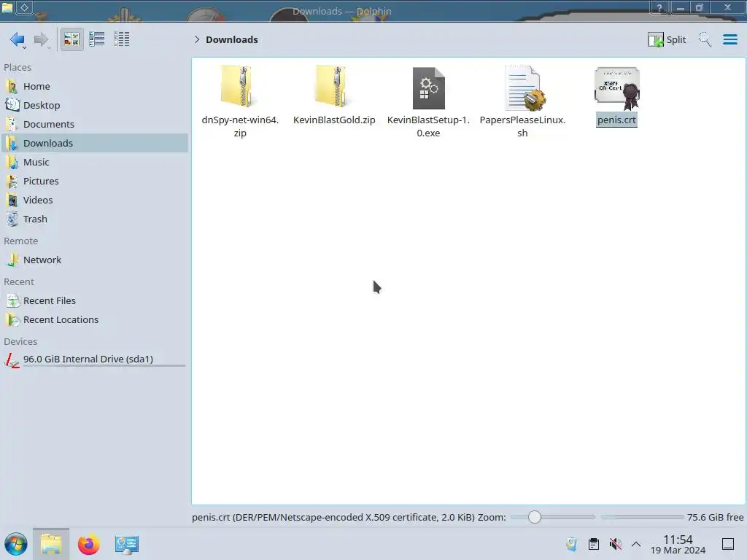The image size is (747, 560).
Task: Go forward with the grey forward arrow
Action: click(42, 39)
